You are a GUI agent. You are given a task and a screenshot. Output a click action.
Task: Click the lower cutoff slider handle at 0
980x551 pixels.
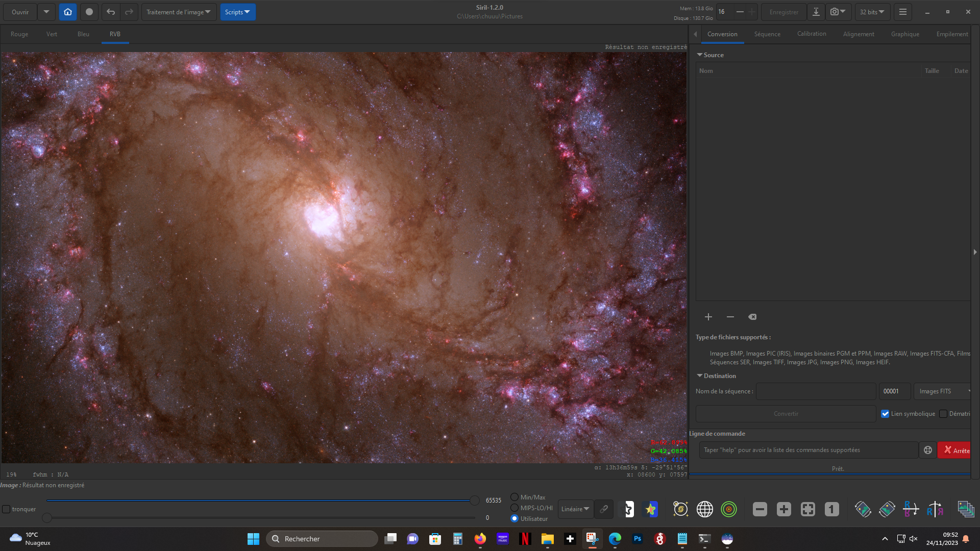click(47, 518)
